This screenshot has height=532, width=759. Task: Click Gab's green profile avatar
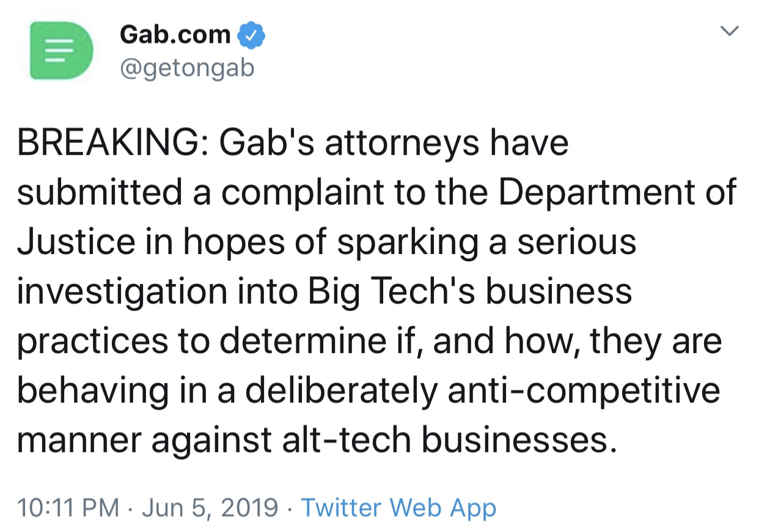click(x=61, y=52)
